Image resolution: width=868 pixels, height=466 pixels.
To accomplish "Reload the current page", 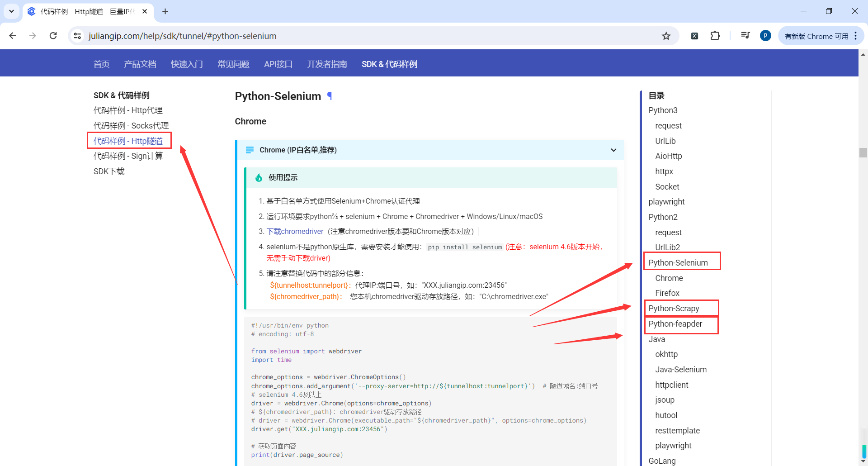I will 53,36.
